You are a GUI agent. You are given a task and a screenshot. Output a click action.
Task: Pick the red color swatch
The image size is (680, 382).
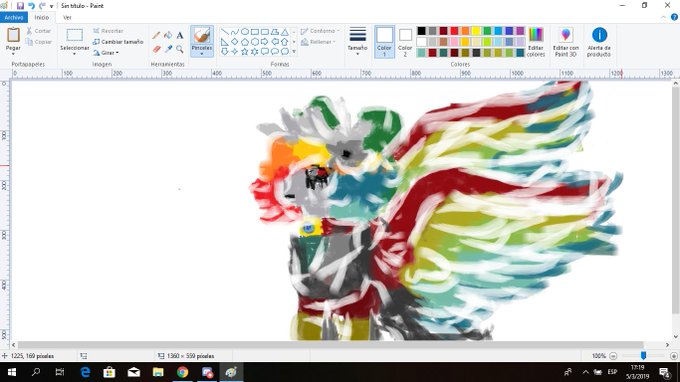[x=454, y=31]
